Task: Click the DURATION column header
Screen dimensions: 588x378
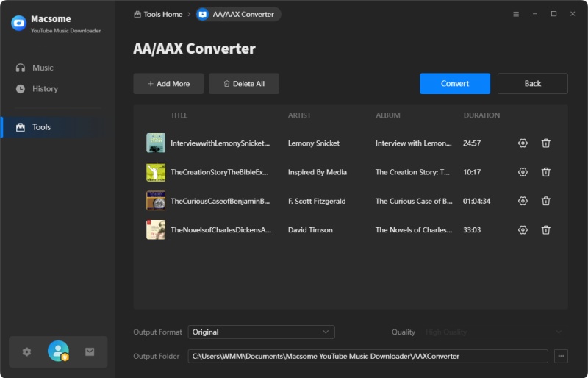Action: pyautogui.click(x=481, y=115)
